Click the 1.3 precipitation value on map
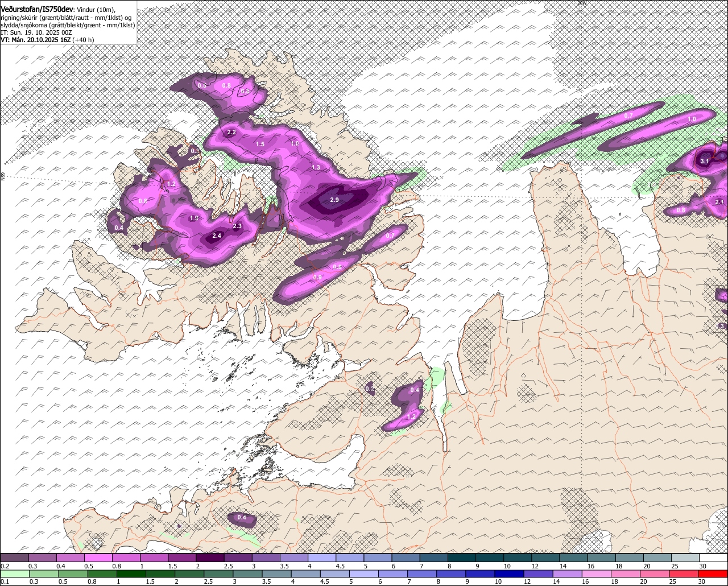 point(316,167)
